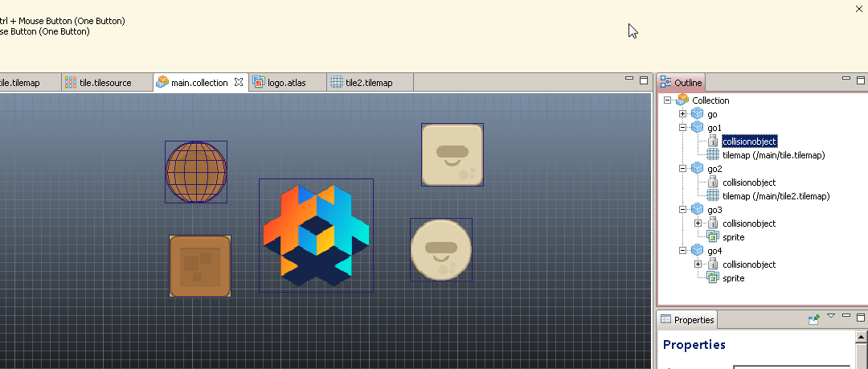Close the yellow help tooltip banner
868x369 pixels.
(859, 9)
